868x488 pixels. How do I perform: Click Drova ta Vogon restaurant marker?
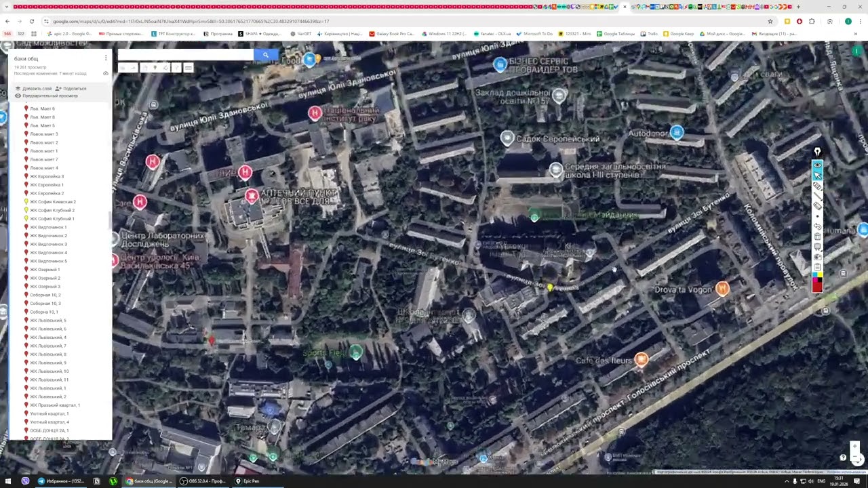(722, 288)
